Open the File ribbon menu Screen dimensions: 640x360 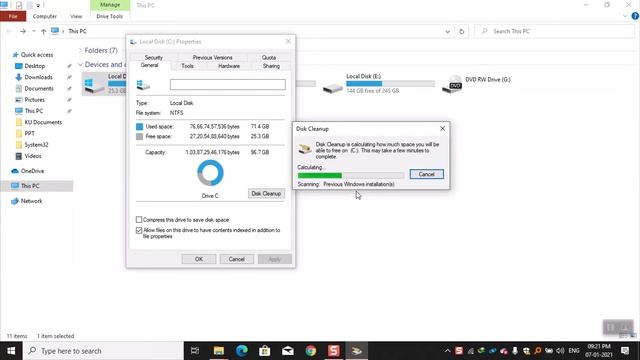pos(13,16)
